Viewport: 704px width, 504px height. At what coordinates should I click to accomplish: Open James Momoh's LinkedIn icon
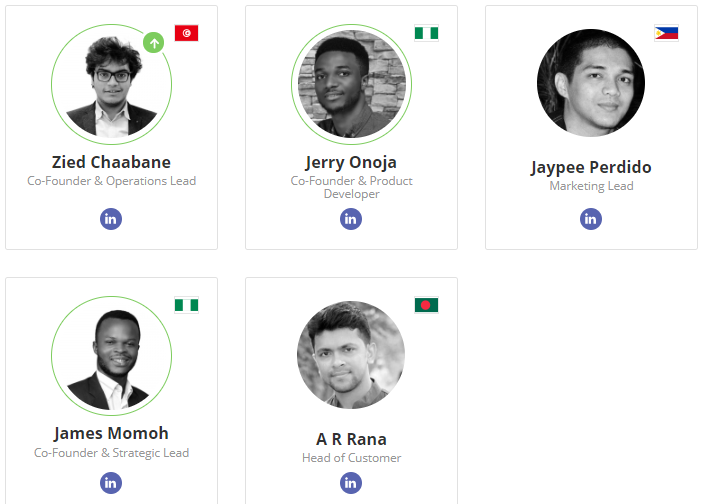(x=111, y=483)
